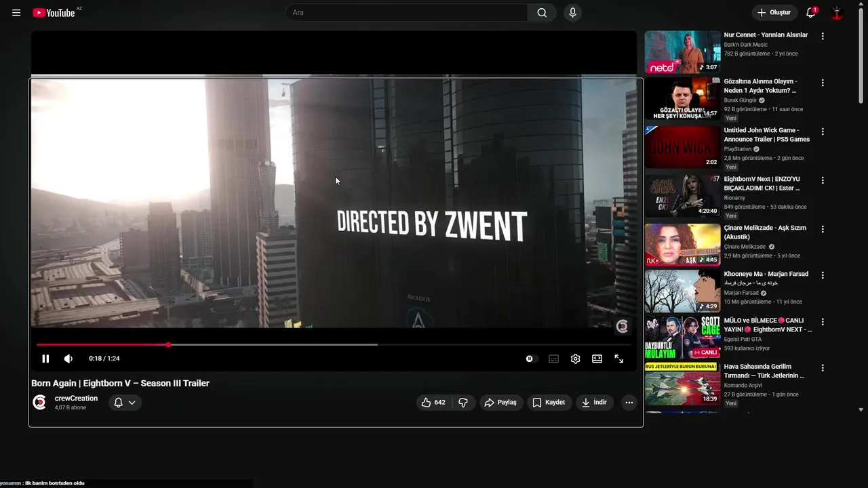
Task: Click the Paylaş share button
Action: pos(501,403)
